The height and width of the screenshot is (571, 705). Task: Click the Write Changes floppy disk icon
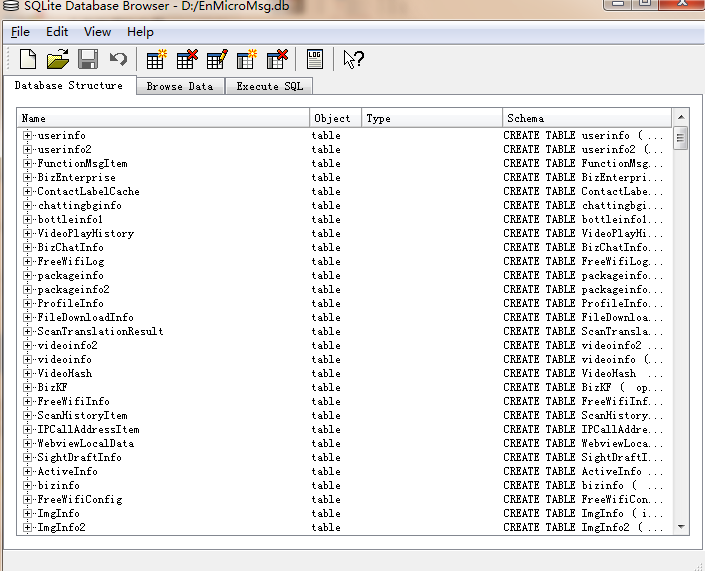[x=88, y=59]
